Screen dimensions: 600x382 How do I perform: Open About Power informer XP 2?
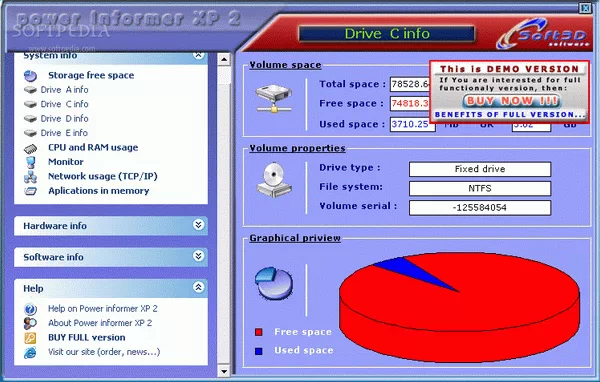tap(100, 323)
